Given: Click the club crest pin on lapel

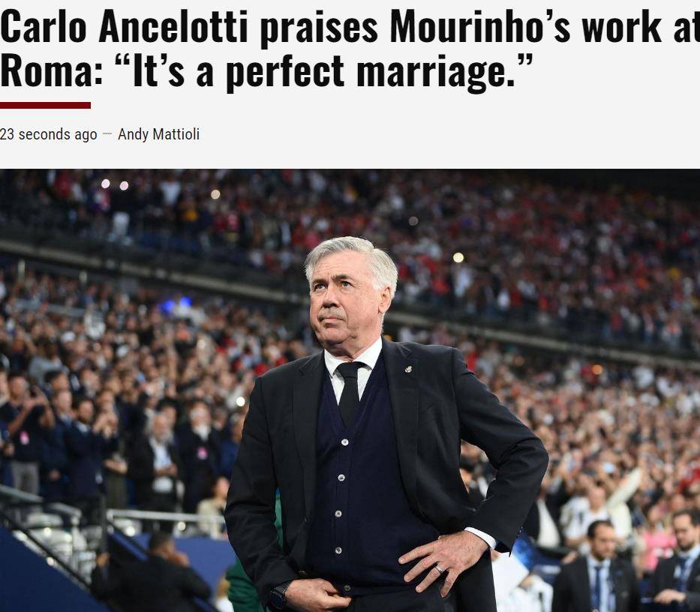Looking at the screenshot, I should (408, 369).
